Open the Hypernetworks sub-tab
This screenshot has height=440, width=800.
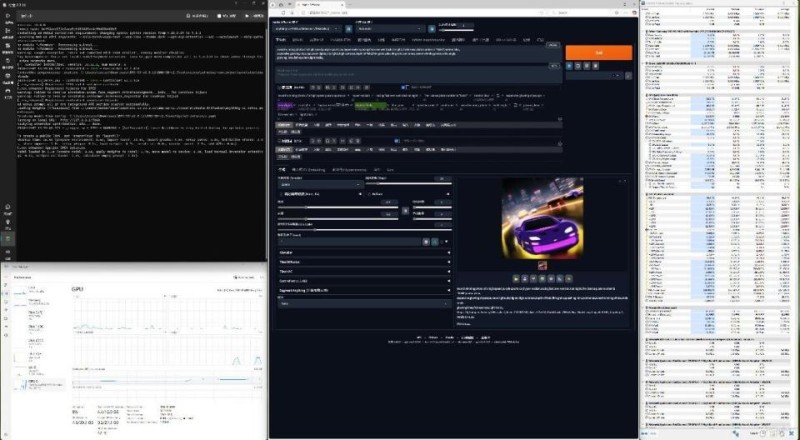(x=350, y=170)
